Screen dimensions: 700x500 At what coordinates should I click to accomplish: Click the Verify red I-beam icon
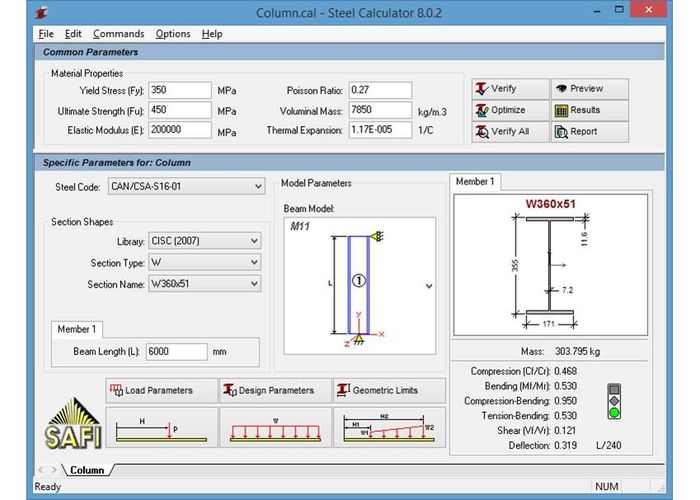[x=481, y=88]
